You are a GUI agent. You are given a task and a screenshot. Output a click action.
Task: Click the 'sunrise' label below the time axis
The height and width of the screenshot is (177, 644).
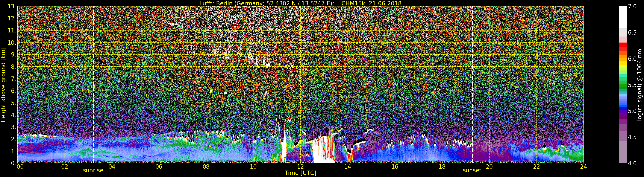click(93, 171)
